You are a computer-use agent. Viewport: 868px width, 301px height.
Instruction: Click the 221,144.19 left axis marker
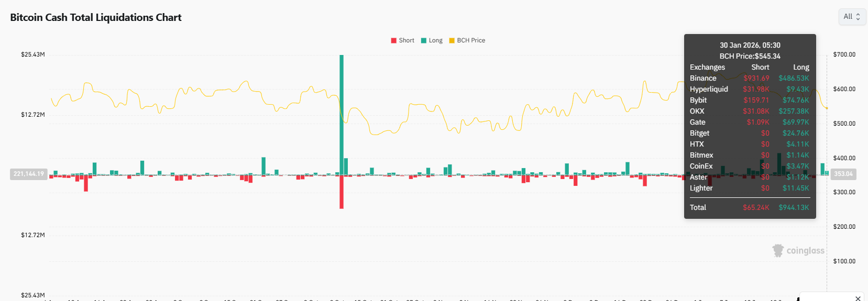(x=29, y=174)
